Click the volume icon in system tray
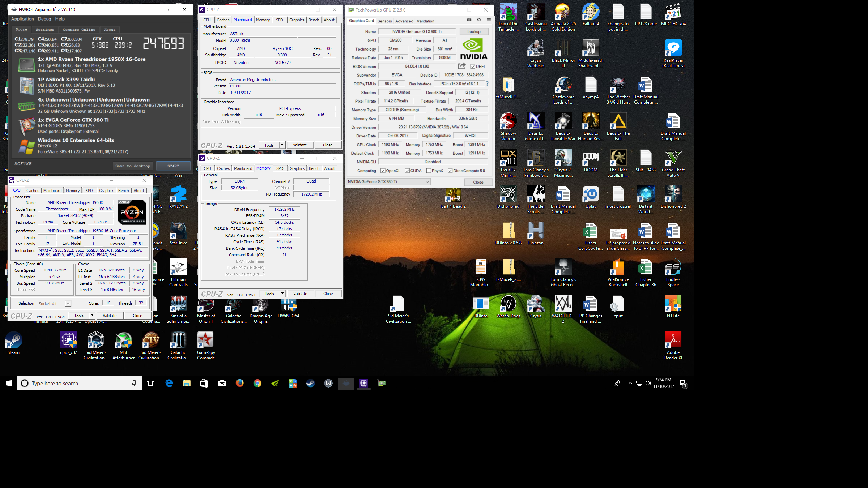Screen dimensions: 868x488 click(647, 383)
